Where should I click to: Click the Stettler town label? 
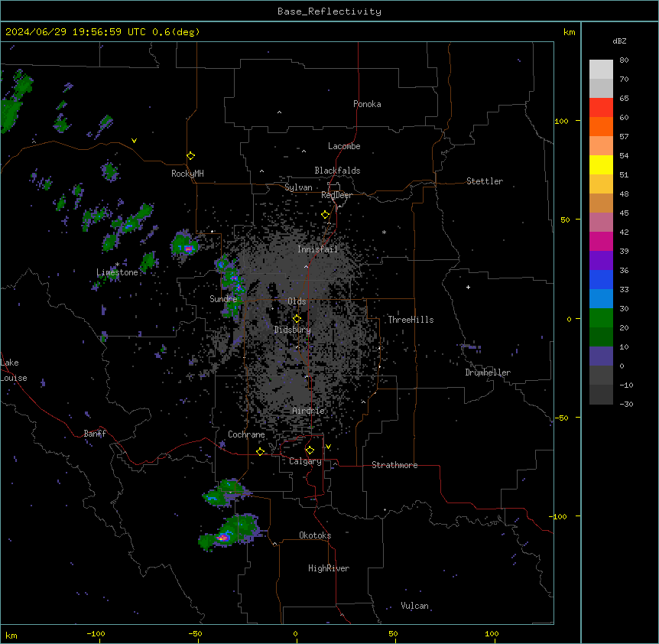pyautogui.click(x=485, y=181)
